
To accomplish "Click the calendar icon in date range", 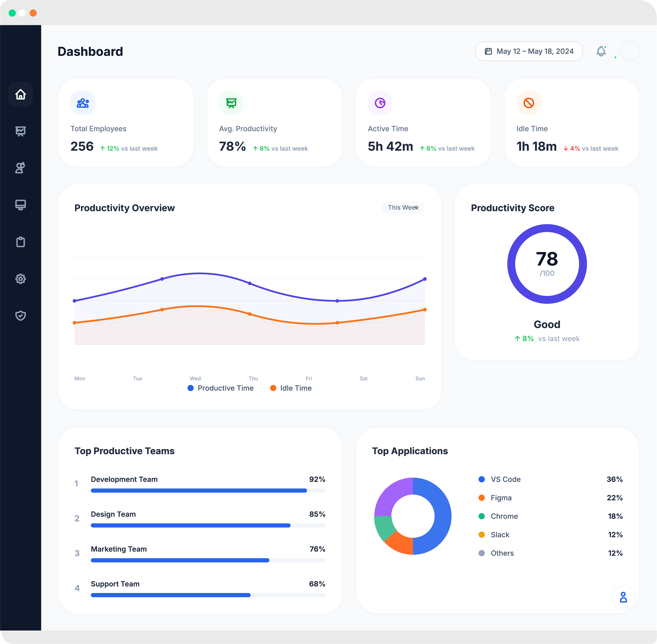I will click(x=488, y=51).
